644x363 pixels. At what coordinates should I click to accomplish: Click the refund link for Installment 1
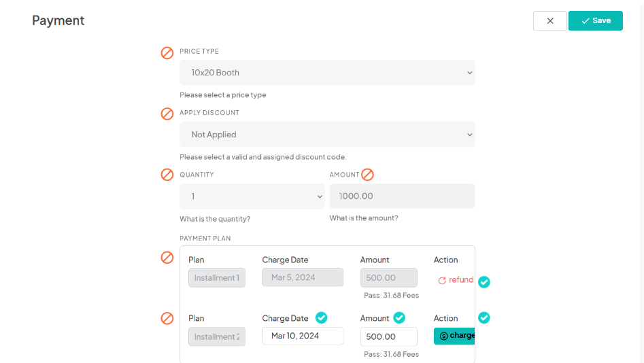[456, 280]
